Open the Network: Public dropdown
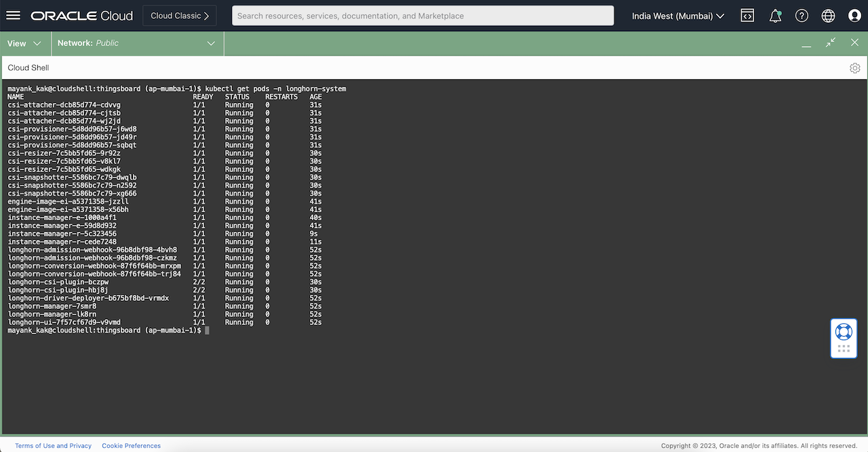868x452 pixels. [136, 43]
